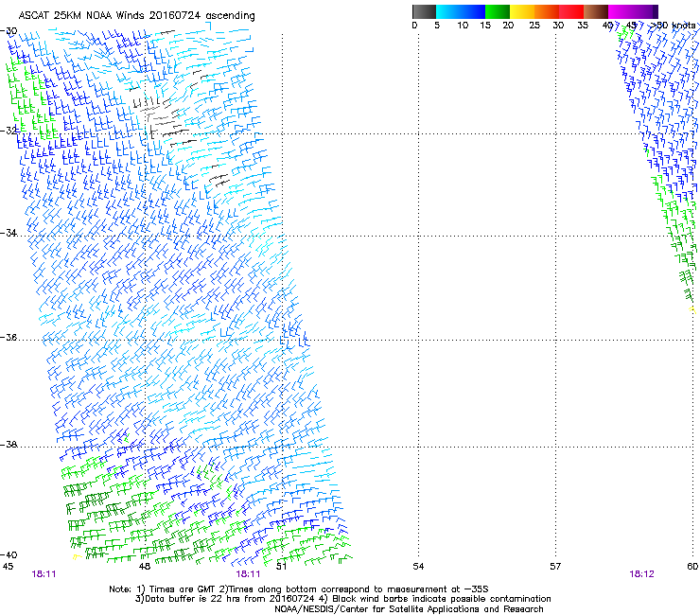
Task: Click the gray 0-5 knots color bar segment
Action: click(x=424, y=11)
